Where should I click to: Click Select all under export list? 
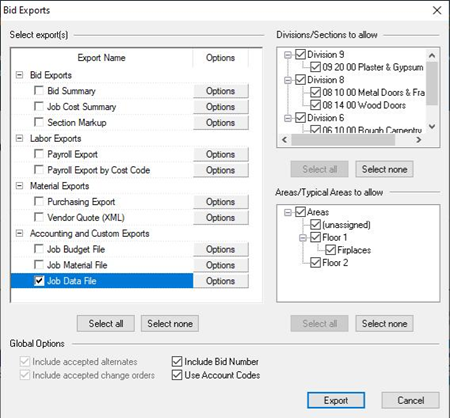coord(106,323)
